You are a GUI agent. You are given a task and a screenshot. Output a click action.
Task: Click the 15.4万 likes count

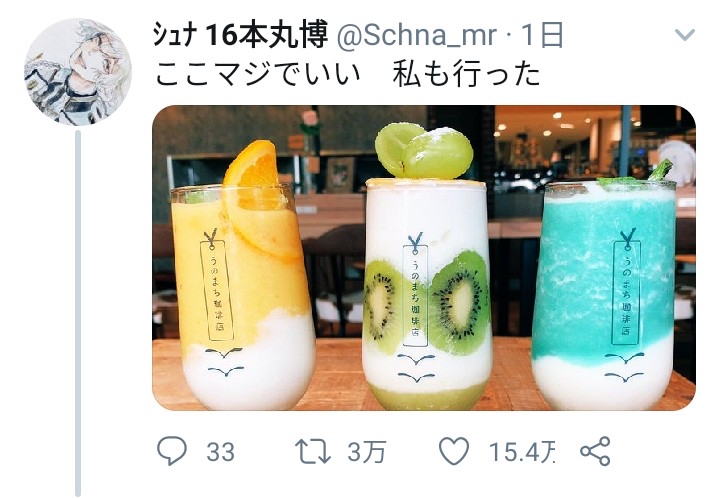tap(523, 452)
